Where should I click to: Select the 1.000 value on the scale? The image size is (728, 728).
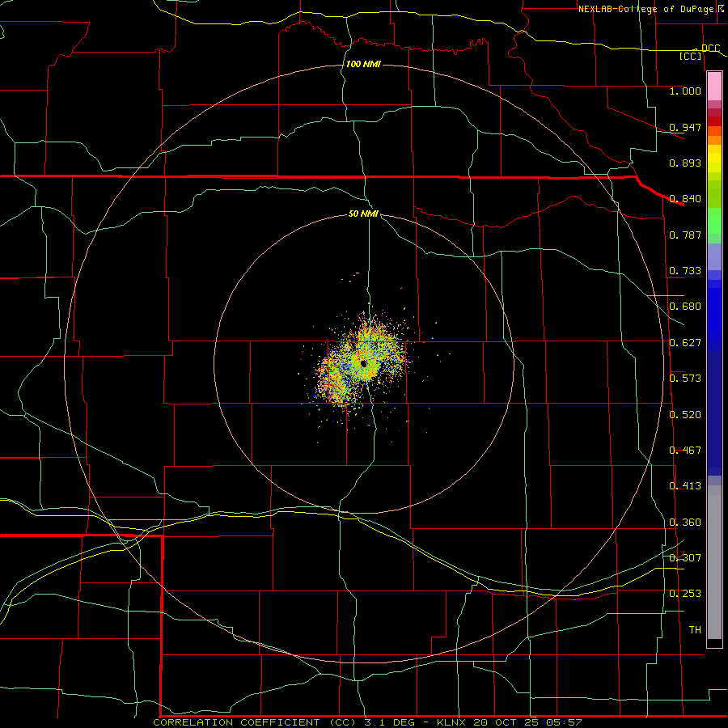[x=685, y=91]
